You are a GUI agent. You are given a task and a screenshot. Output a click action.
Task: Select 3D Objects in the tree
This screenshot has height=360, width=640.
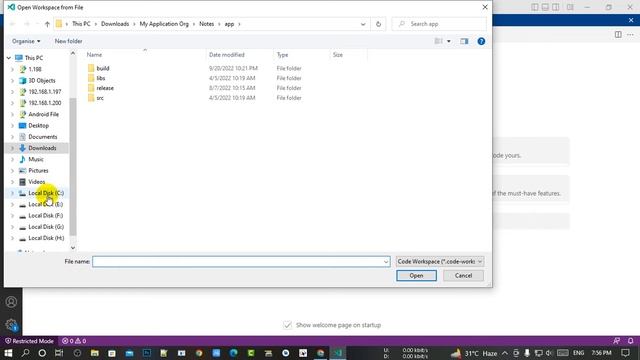point(42,81)
